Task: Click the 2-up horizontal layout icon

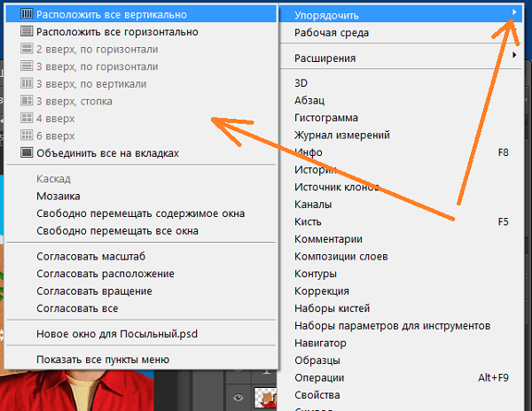Action: [27, 49]
